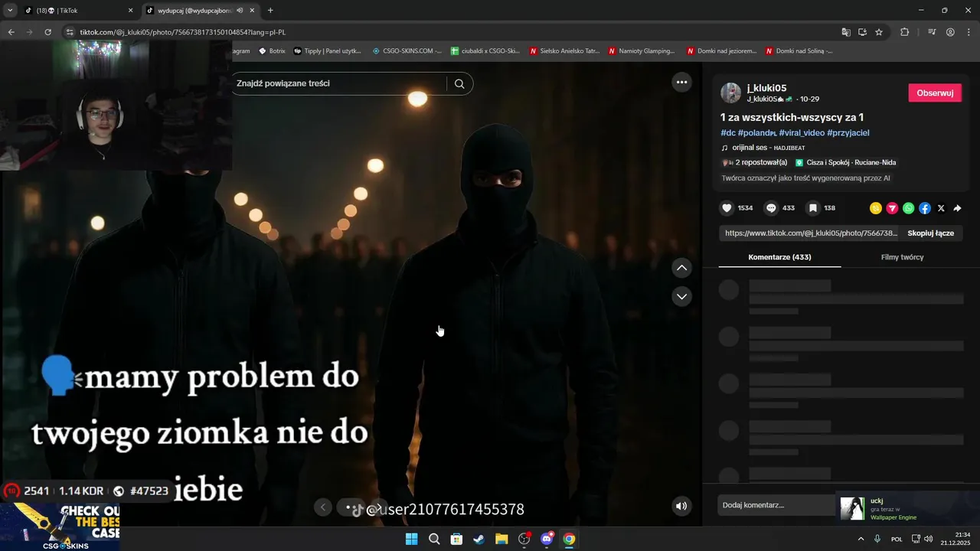Screen dimensions: 980x551
Task: Go back in browser history
Action: click(x=11, y=32)
